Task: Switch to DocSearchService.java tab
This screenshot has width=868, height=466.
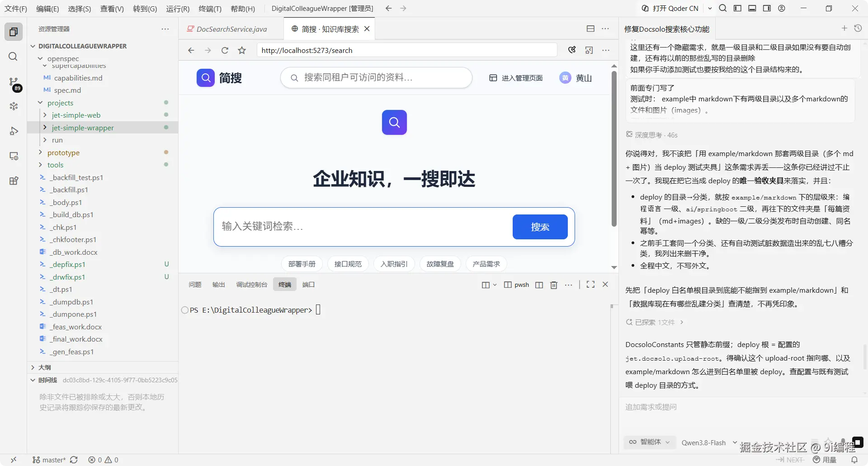Action: pyautogui.click(x=231, y=29)
